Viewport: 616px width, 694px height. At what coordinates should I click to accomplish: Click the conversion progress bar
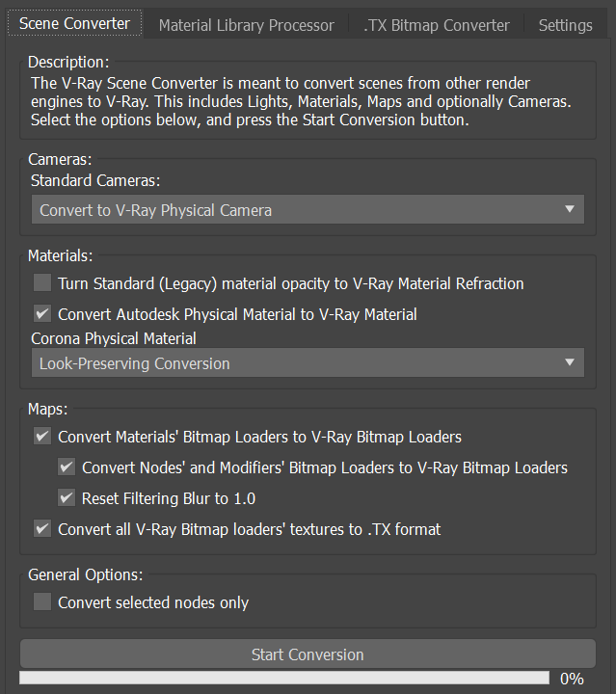click(284, 678)
